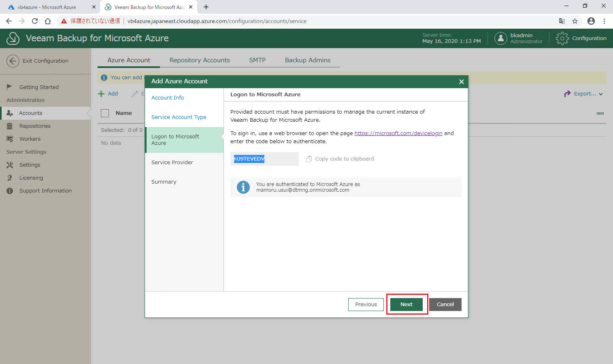Viewport: 613px width, 364px height.
Task: Close the Add Azure Account dialog with X
Action: click(461, 82)
